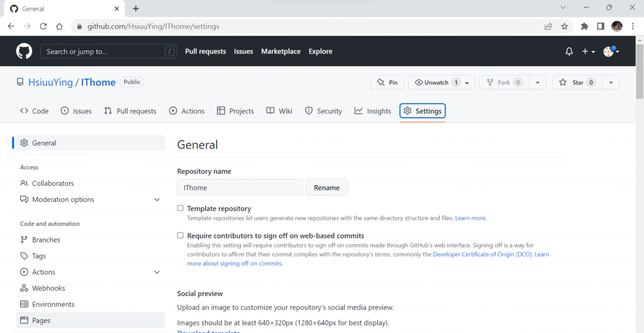Click the share page icon
The height and width of the screenshot is (333, 644).
pyautogui.click(x=548, y=26)
